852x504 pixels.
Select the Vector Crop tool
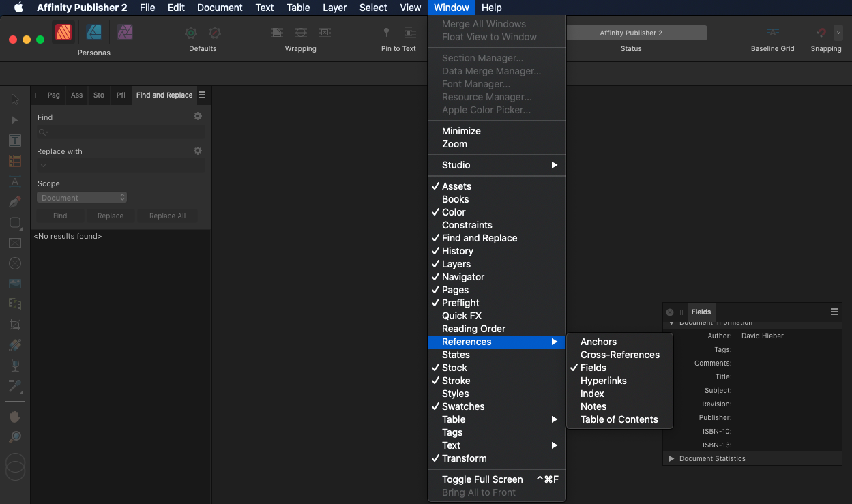click(x=15, y=325)
